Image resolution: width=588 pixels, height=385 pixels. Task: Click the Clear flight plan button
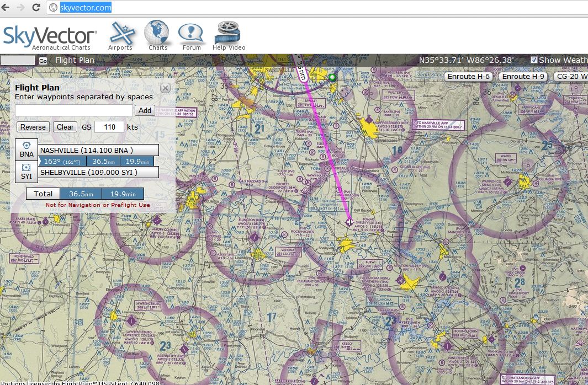65,127
